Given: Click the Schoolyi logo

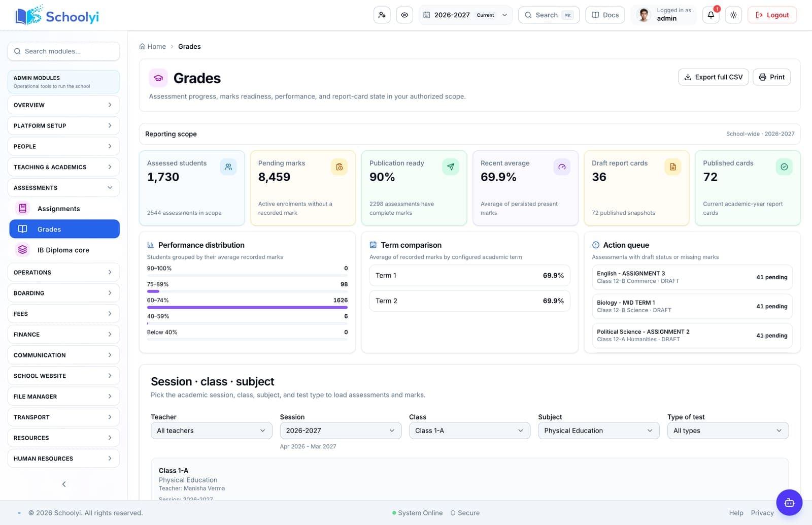Looking at the screenshot, I should click(x=57, y=16).
